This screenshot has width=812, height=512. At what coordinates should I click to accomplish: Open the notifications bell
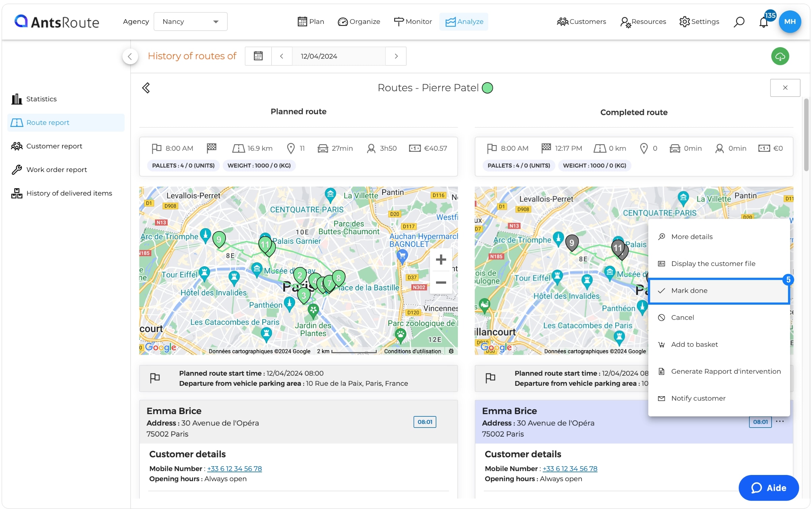pos(763,22)
